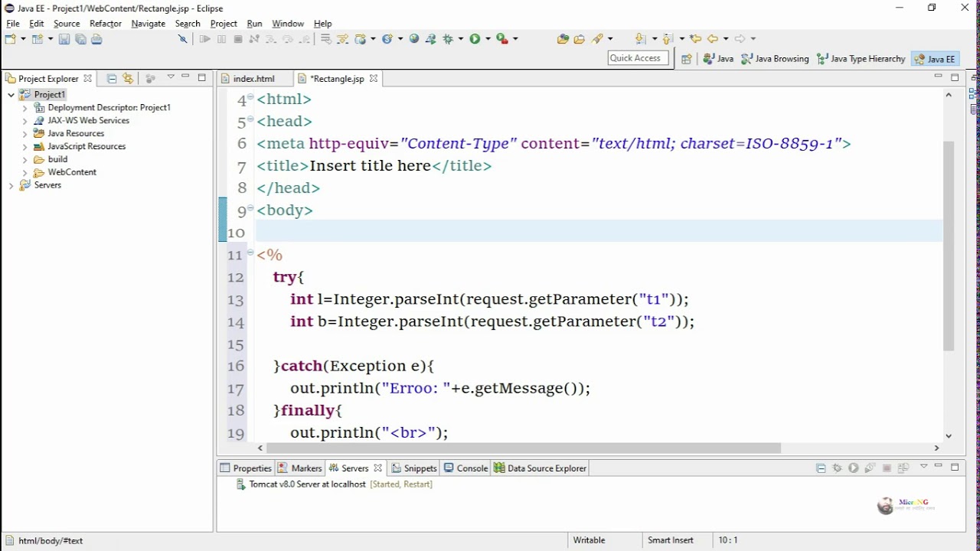Switch to the Java perspective
This screenshot has height=551, width=980.
(x=718, y=58)
